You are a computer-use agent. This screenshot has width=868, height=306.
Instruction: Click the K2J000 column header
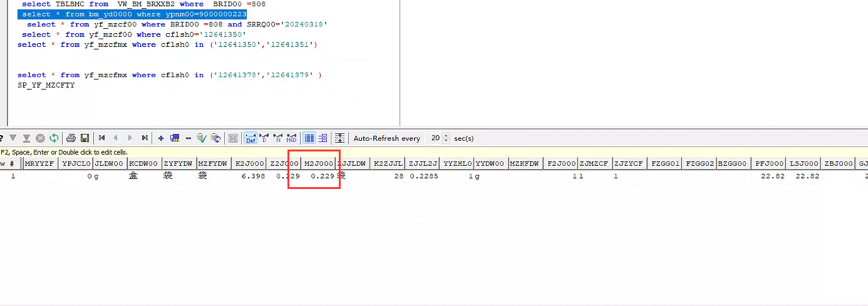click(x=249, y=163)
